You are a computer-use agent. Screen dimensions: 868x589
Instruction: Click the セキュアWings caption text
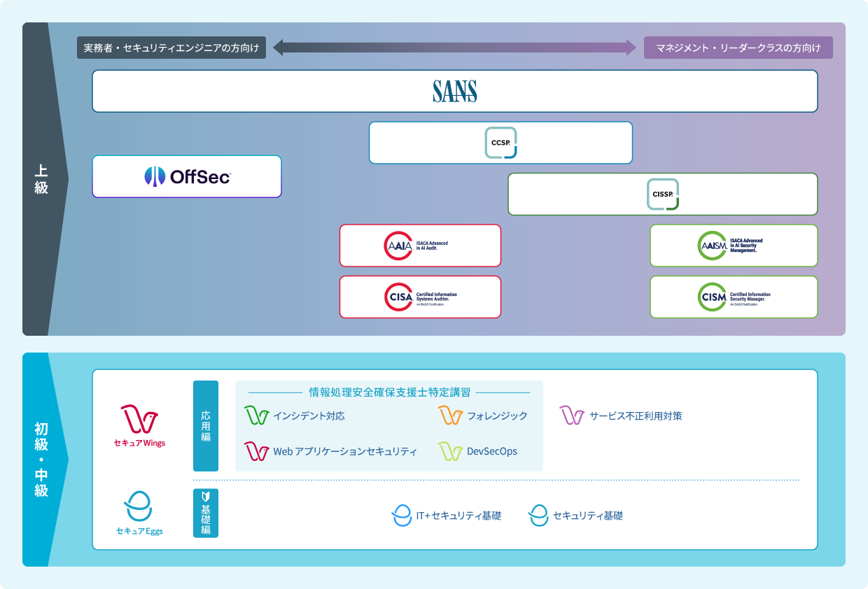pos(139,443)
